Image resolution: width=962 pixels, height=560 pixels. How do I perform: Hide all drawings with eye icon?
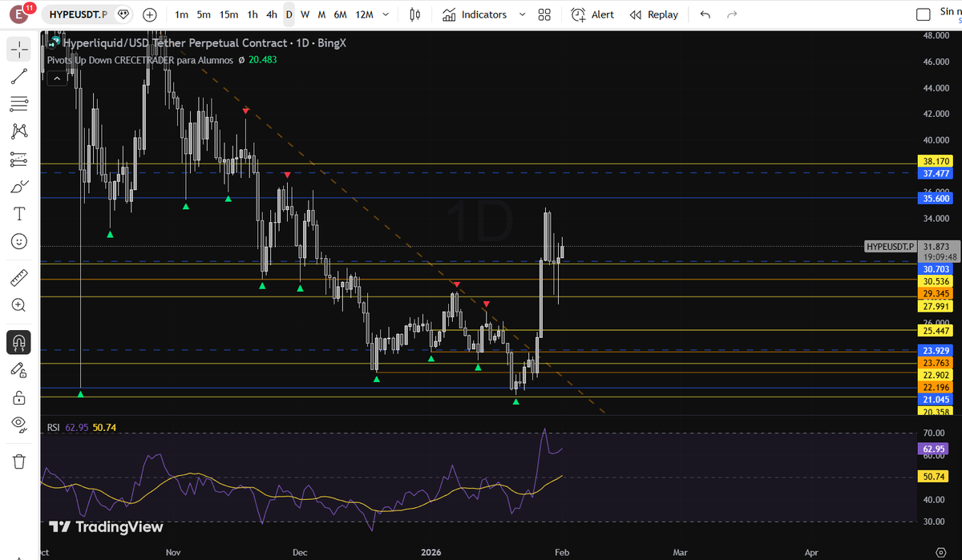19,424
